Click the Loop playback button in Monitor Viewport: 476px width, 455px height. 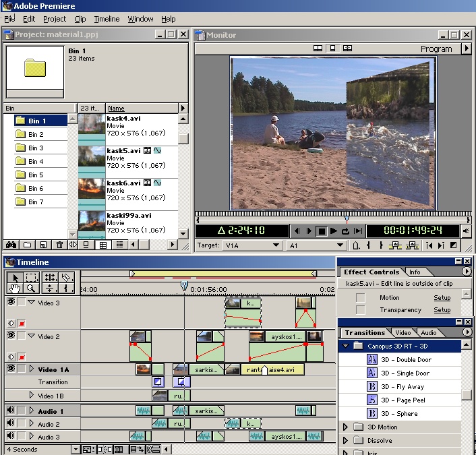345,231
